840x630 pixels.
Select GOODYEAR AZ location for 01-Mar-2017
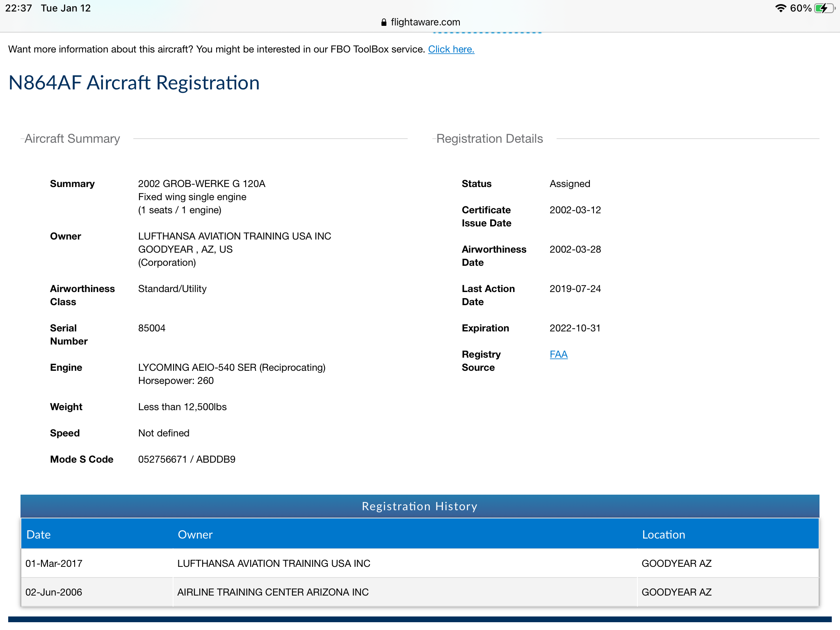pyautogui.click(x=677, y=563)
